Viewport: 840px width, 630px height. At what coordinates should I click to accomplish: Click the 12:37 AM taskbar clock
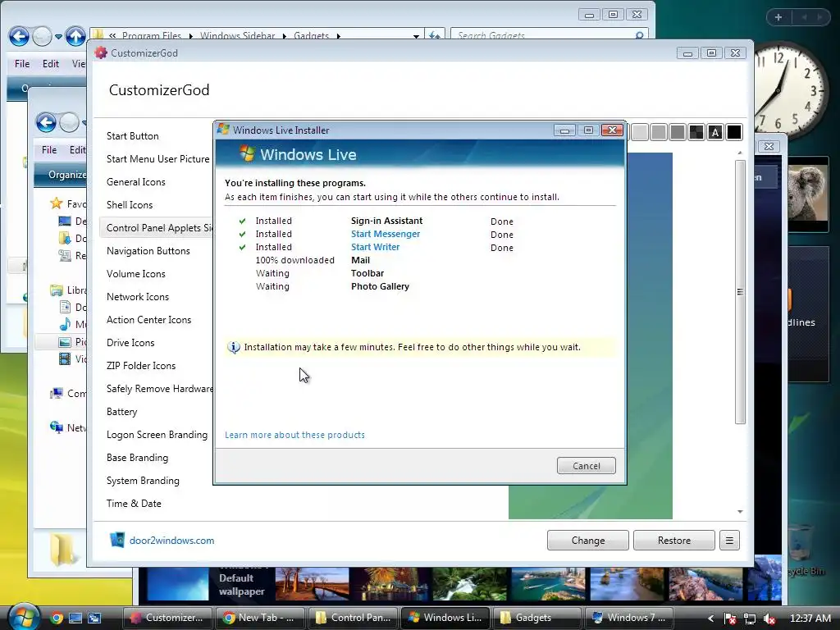point(810,619)
